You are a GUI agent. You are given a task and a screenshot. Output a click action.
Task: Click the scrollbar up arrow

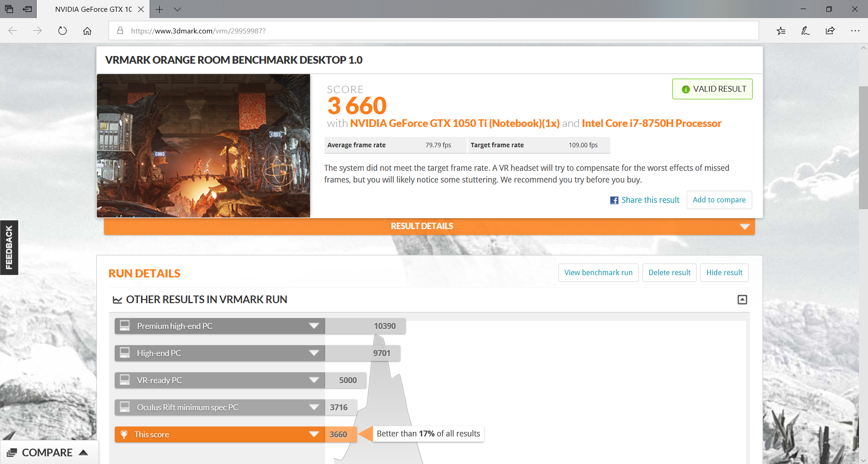(x=863, y=47)
